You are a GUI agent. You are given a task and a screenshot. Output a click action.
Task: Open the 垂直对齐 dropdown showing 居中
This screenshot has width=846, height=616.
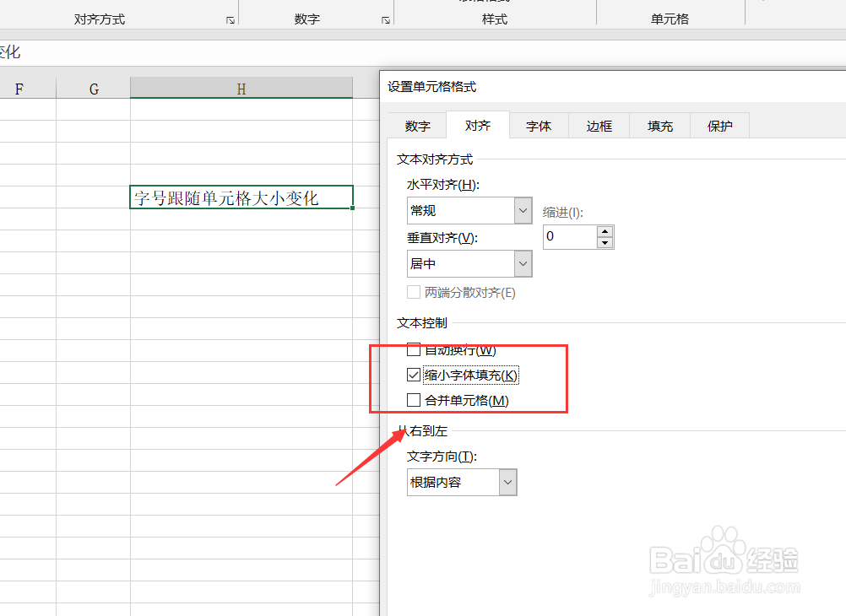[x=522, y=263]
